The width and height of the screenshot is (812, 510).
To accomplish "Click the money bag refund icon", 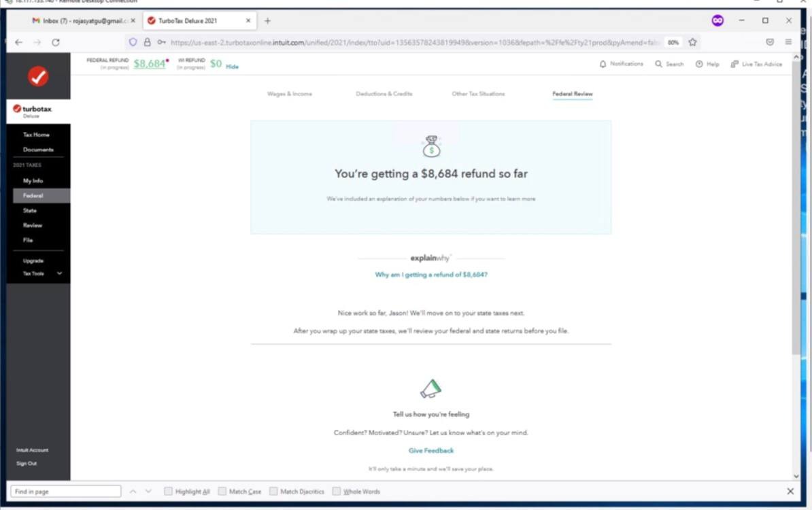I will point(431,146).
